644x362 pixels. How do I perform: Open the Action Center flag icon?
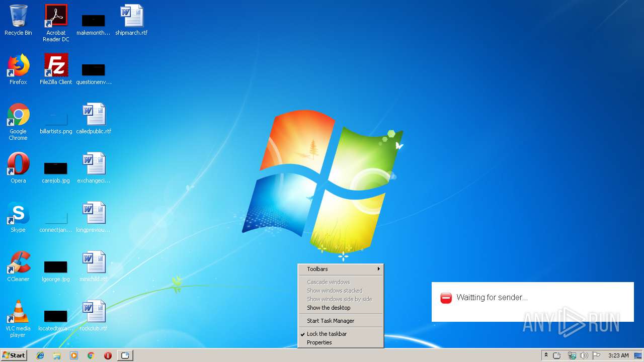tap(596, 355)
